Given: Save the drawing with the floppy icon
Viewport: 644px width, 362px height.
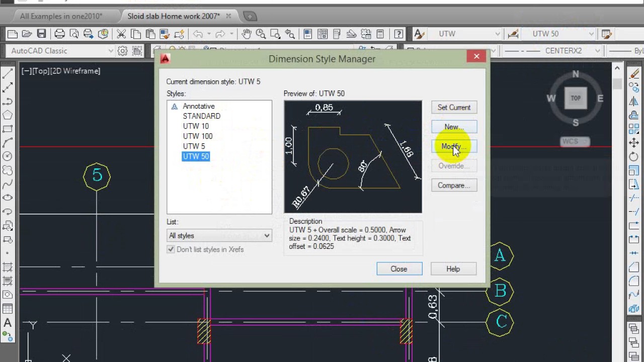Looking at the screenshot, I should [42, 34].
